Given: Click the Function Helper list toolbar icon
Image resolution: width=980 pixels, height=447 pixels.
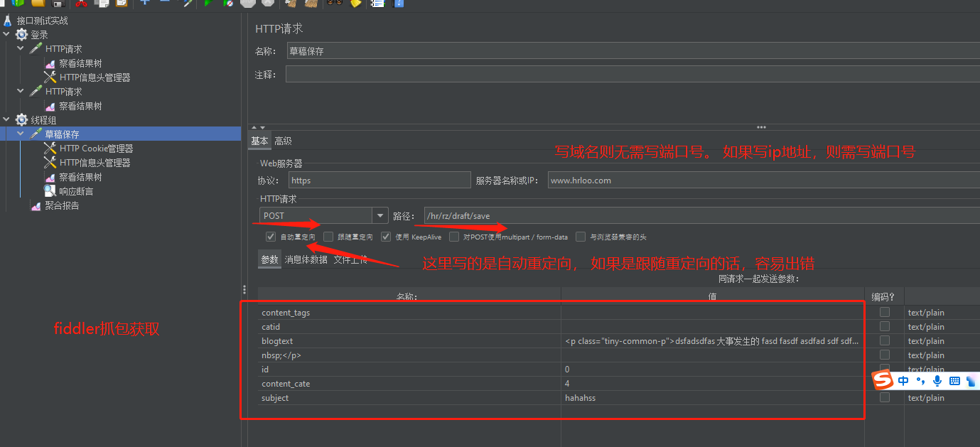Looking at the screenshot, I should click(x=377, y=3).
